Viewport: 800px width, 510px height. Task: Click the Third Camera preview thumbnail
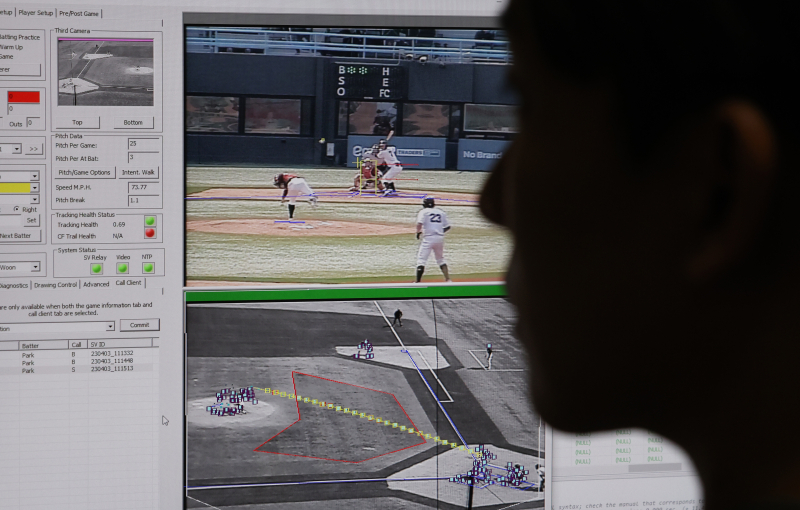106,72
